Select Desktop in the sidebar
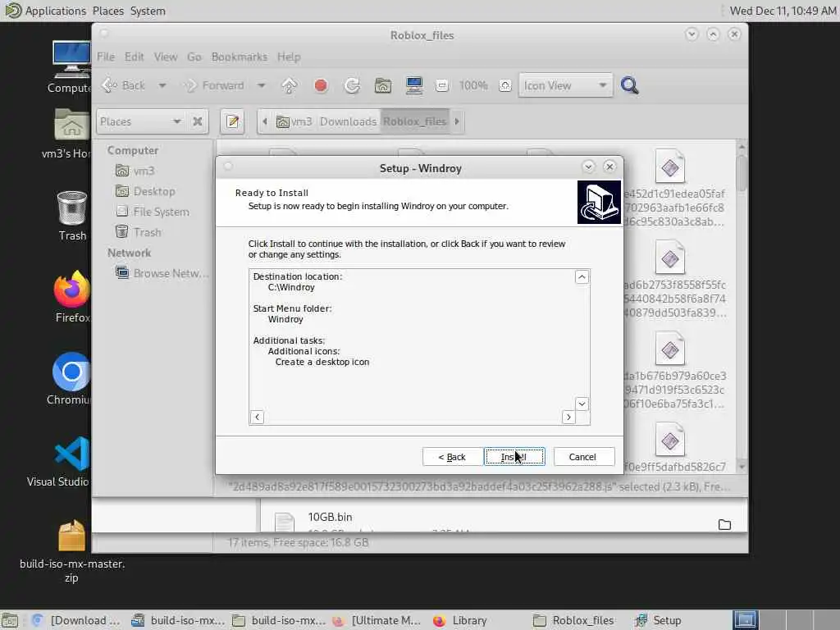The width and height of the screenshot is (840, 630). (x=146, y=191)
